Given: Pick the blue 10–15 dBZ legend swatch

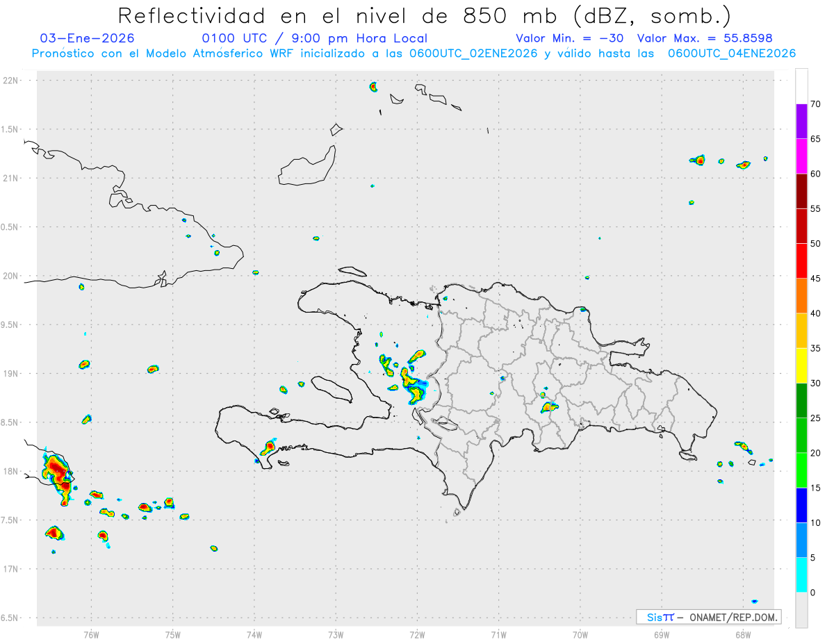Looking at the screenshot, I should click(x=801, y=505).
